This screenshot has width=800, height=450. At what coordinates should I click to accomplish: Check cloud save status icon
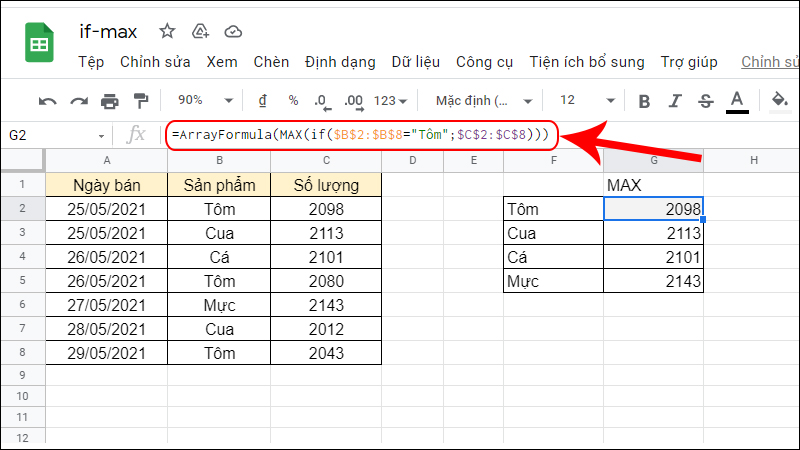pos(233,30)
